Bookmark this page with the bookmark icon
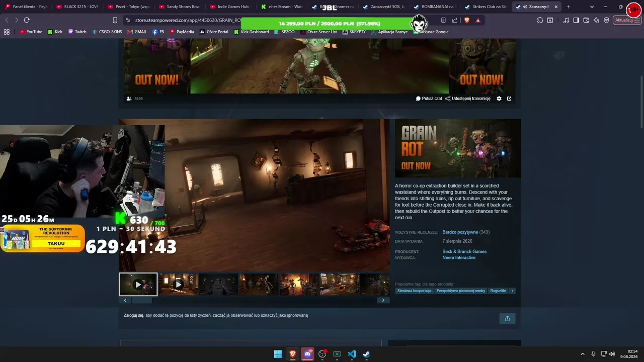This screenshot has height=362, width=644. [x=115, y=20]
